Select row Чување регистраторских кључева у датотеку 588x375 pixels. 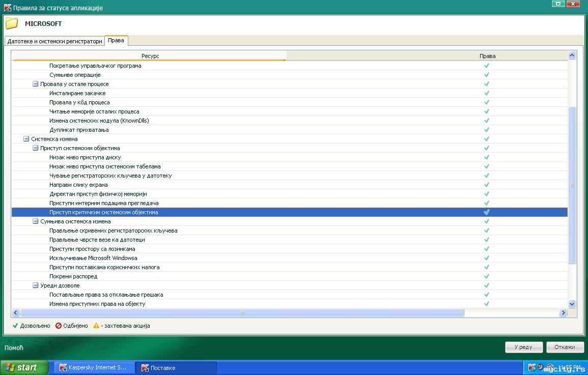(290, 176)
